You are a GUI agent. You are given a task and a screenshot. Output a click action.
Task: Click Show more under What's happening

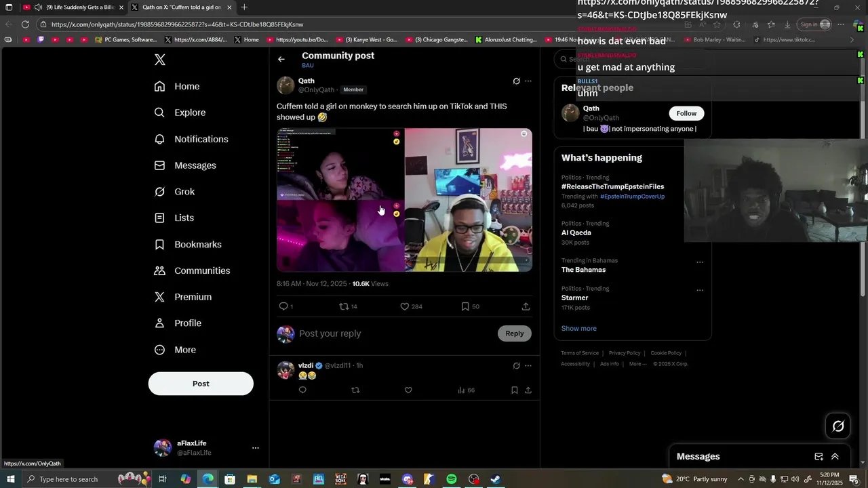point(578,329)
